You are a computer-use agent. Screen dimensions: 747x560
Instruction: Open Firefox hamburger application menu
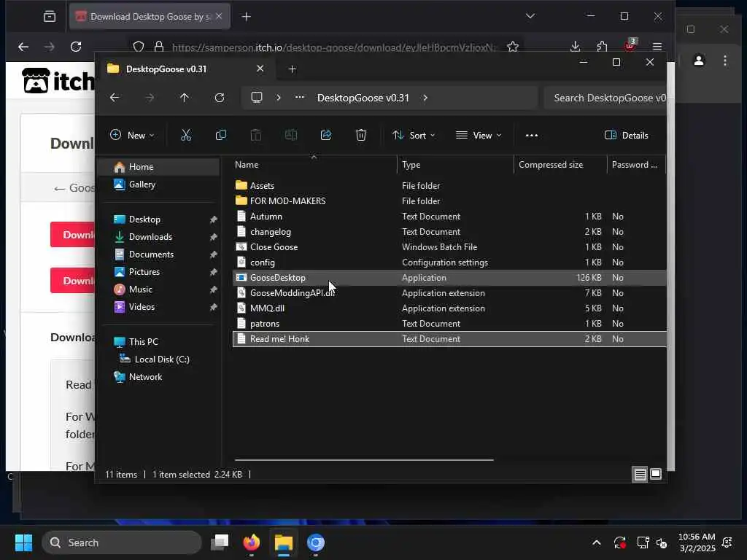(657, 46)
